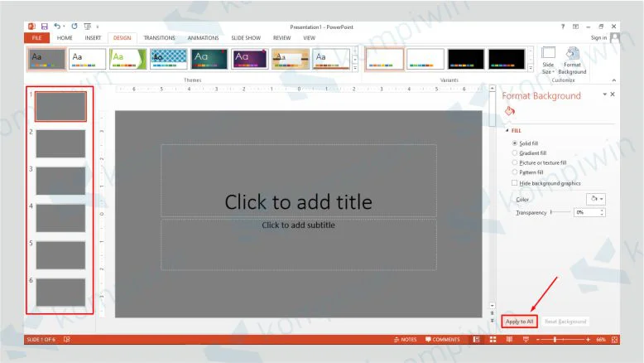
Task: Open Comments pane from status bar
Action: (x=443, y=340)
